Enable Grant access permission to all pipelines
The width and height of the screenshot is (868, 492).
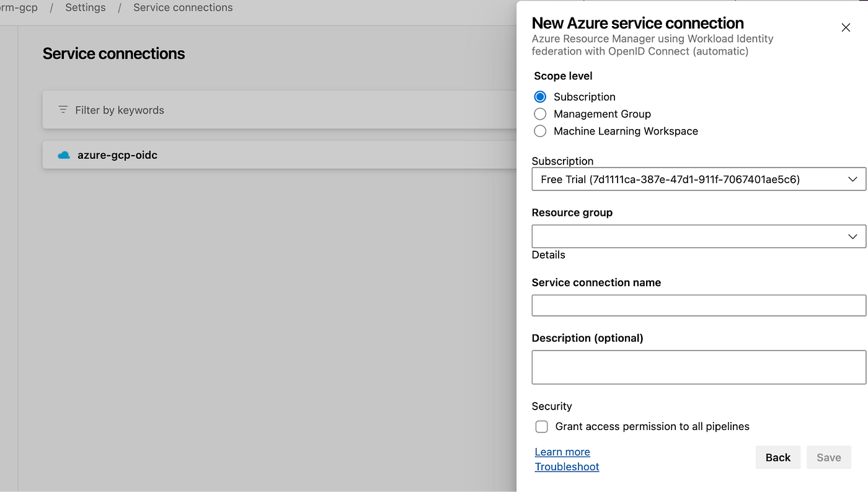(542, 427)
